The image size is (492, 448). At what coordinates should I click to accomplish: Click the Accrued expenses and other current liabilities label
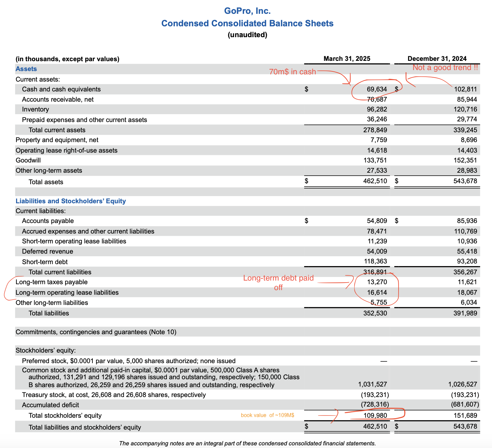[88, 231]
